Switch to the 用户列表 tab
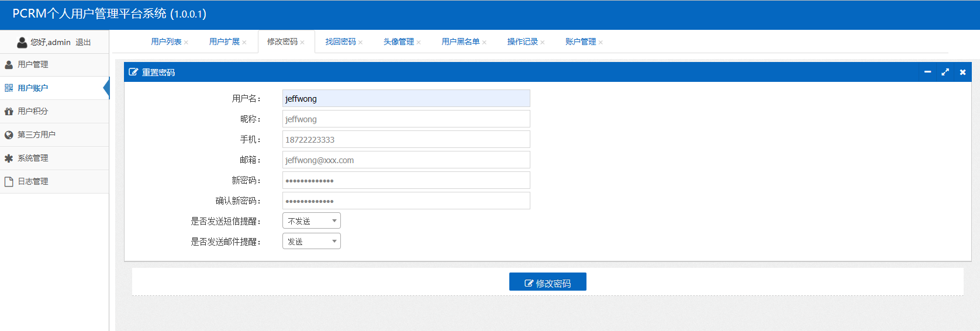Image resolution: width=980 pixels, height=331 pixels. coord(166,42)
